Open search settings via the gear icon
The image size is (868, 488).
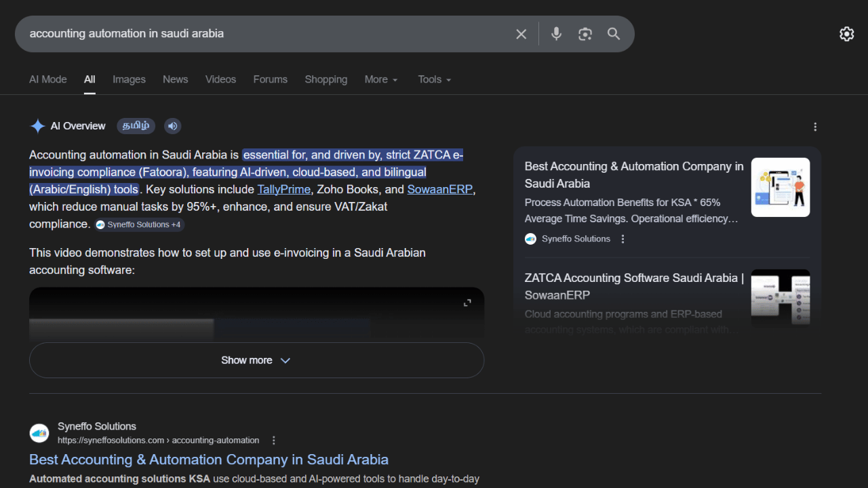tap(846, 34)
